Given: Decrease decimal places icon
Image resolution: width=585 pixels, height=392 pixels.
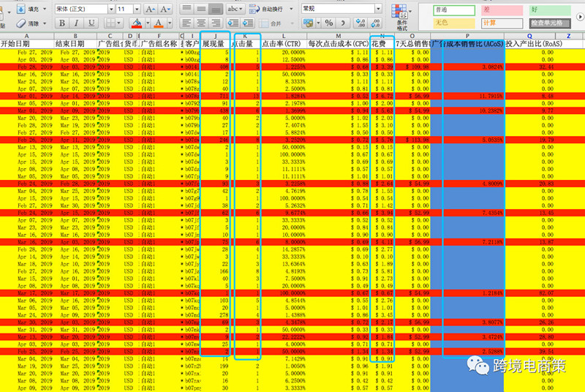Looking at the screenshot, I should [x=375, y=23].
